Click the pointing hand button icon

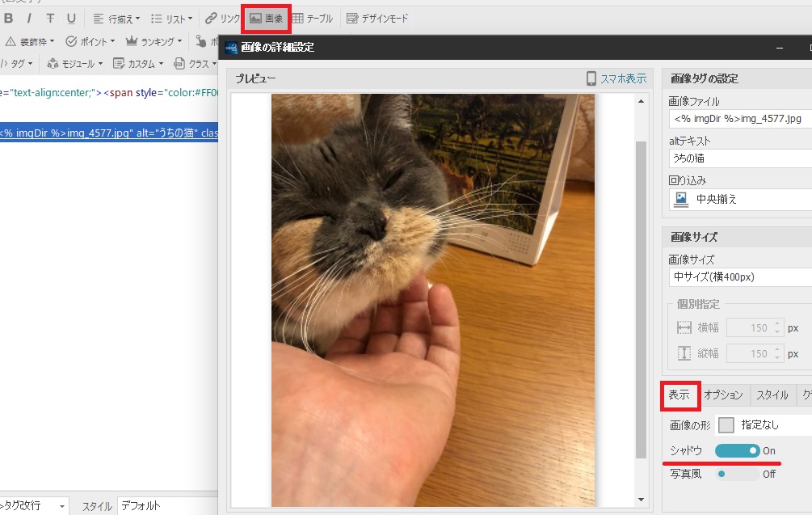(x=201, y=41)
